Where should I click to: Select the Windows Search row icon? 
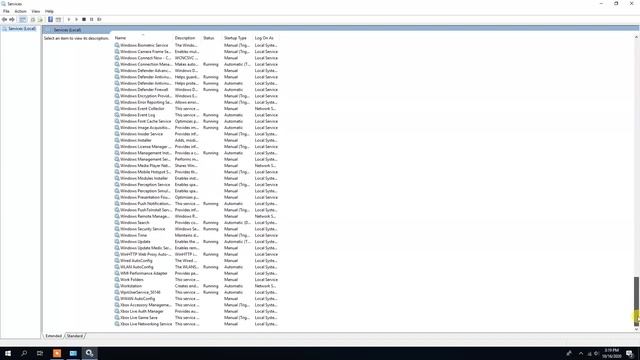tap(117, 222)
